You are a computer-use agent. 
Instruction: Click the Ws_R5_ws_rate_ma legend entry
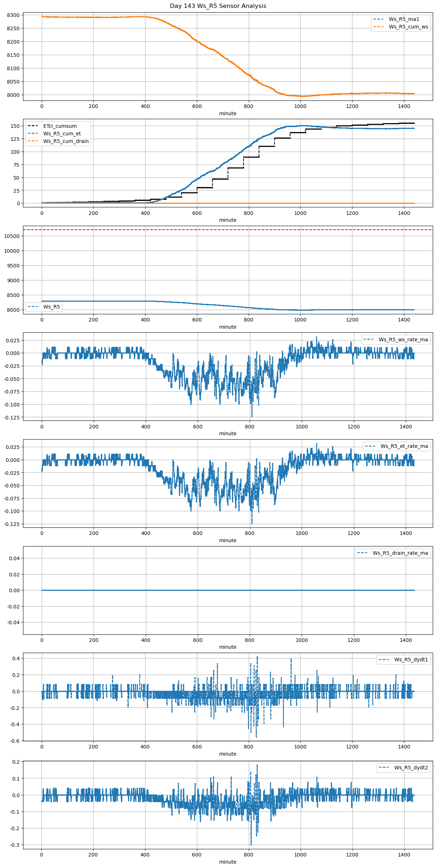pyautogui.click(x=403, y=339)
